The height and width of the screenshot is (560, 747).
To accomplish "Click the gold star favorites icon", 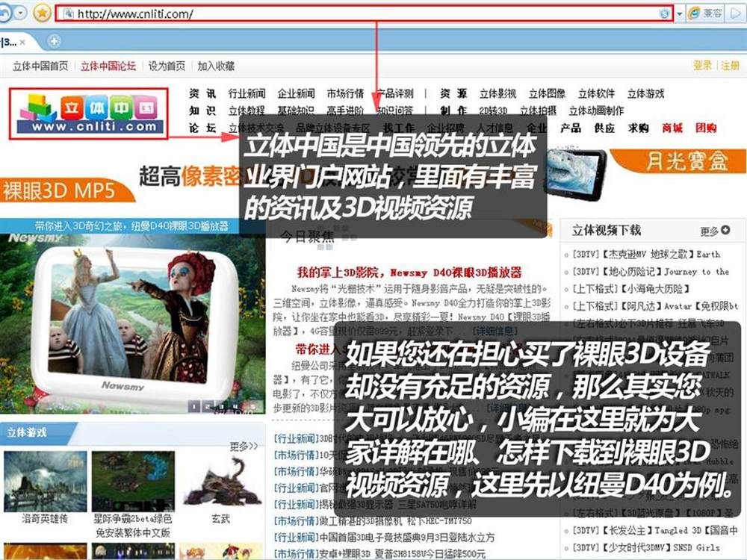I will (42, 13).
